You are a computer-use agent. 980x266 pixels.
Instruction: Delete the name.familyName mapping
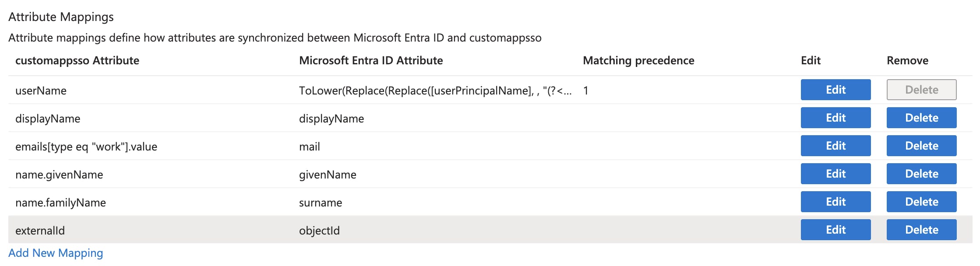point(920,202)
